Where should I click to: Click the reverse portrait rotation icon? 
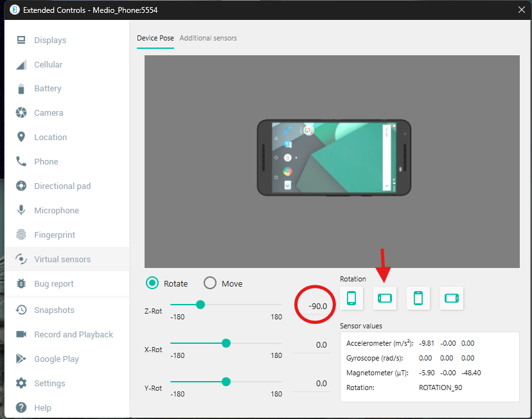click(x=418, y=298)
